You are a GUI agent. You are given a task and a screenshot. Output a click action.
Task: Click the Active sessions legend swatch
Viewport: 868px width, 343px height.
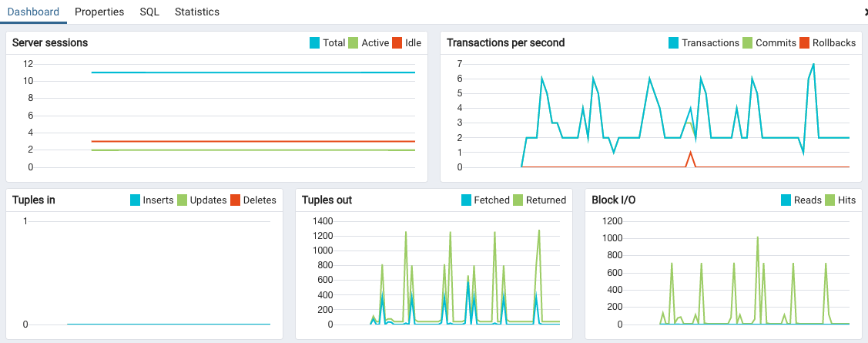[354, 43]
